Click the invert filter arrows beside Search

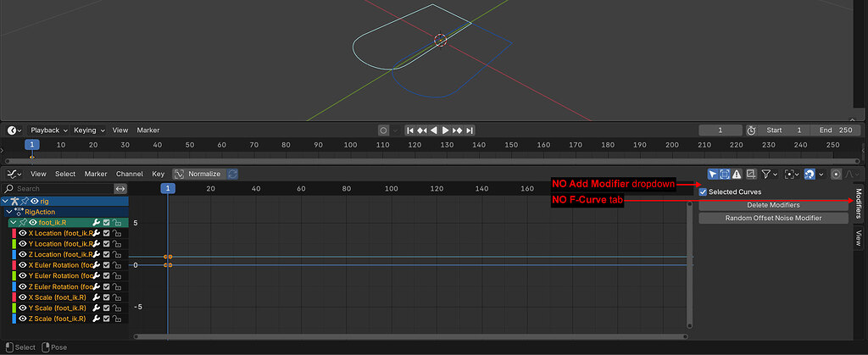(x=120, y=189)
